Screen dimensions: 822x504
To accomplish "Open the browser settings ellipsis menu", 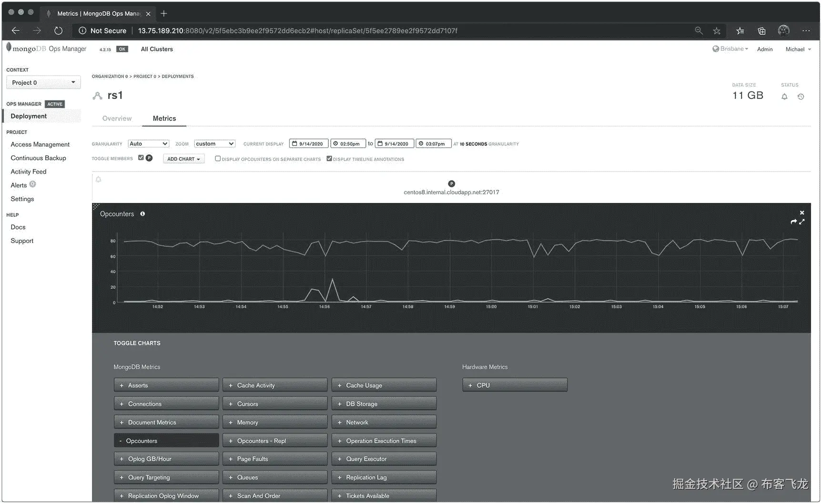I will pyautogui.click(x=806, y=30).
